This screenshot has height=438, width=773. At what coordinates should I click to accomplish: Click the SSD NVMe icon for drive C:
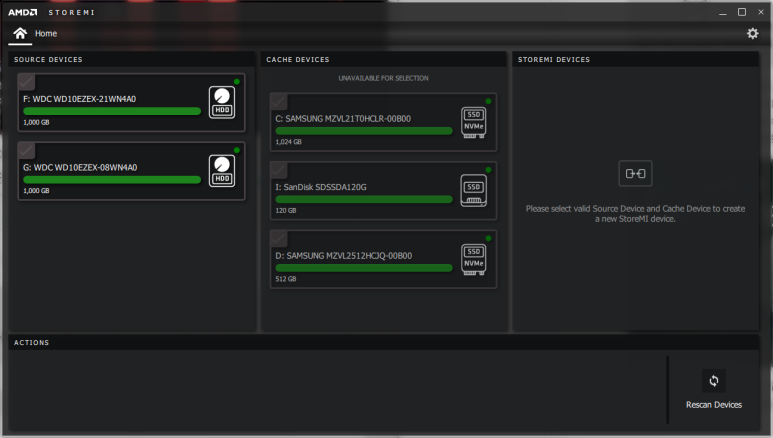pos(474,122)
